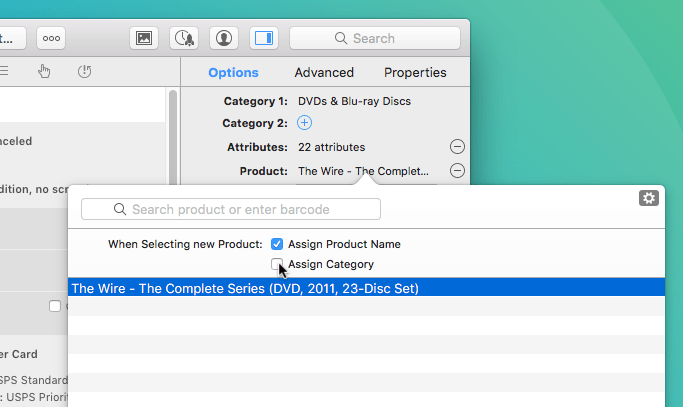Select the hand pointer tool icon
This screenshot has width=683, height=407.
(44, 71)
